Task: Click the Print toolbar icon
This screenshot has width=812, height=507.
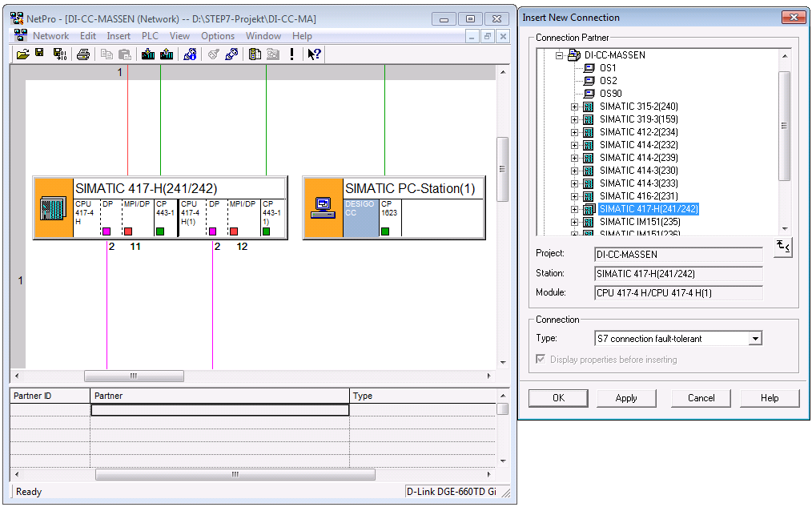Action: pos(83,54)
